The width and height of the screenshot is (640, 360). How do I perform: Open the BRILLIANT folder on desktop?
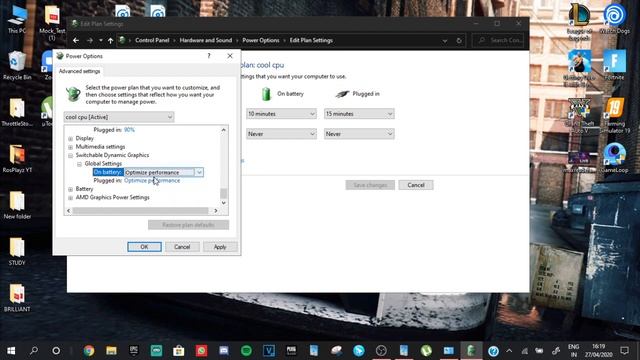pos(17,298)
